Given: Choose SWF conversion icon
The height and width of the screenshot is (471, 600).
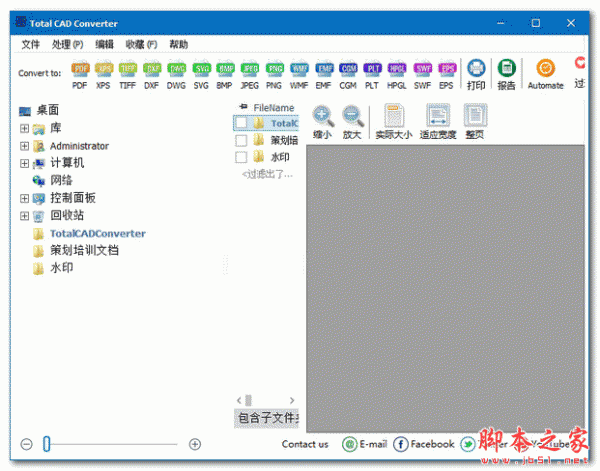Looking at the screenshot, I should coord(422,75).
